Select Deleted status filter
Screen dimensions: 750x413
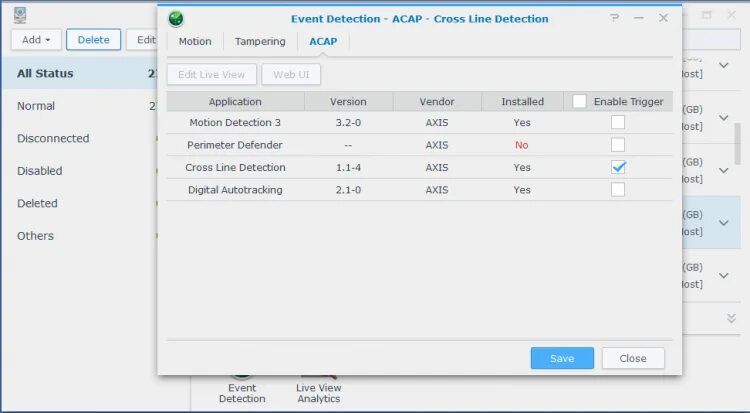click(79, 203)
